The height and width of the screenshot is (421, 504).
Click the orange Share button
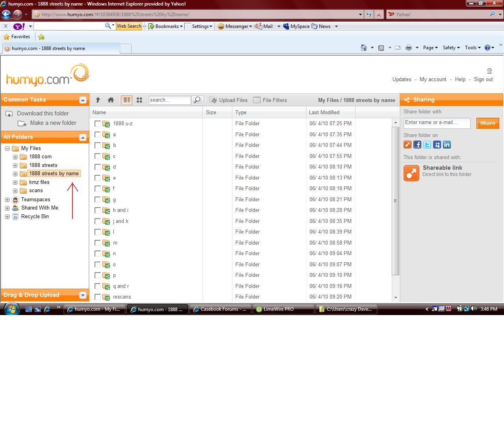487,123
